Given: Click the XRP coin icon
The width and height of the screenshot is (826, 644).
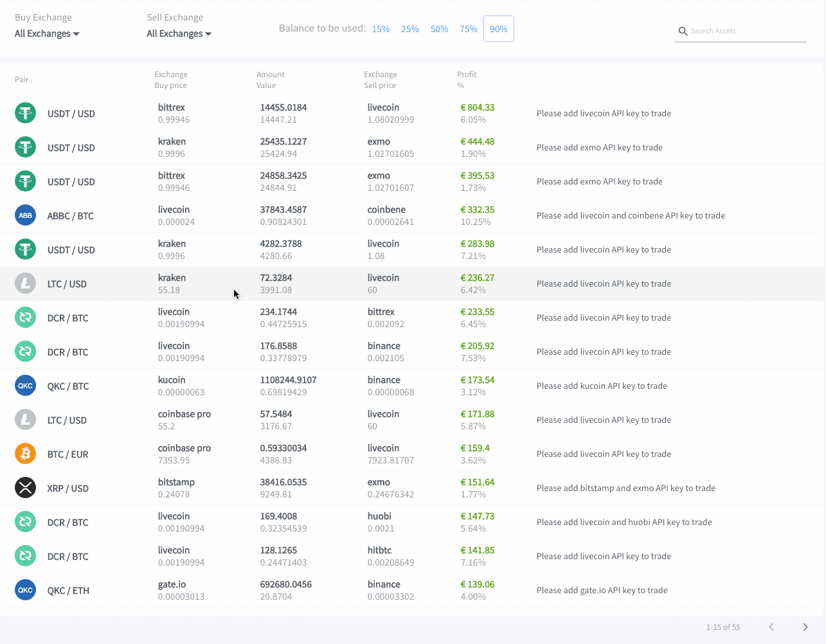Looking at the screenshot, I should (25, 488).
